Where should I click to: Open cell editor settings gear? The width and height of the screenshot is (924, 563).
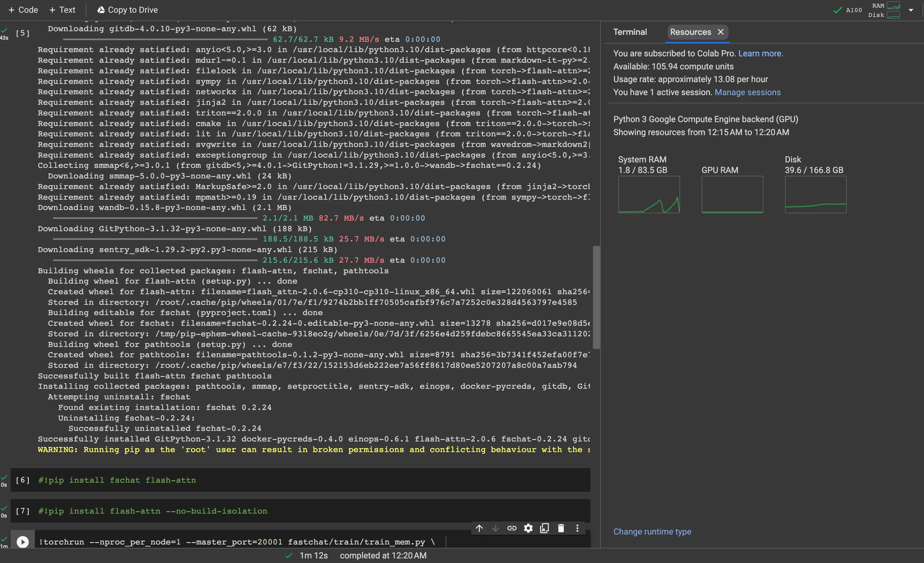pos(528,528)
